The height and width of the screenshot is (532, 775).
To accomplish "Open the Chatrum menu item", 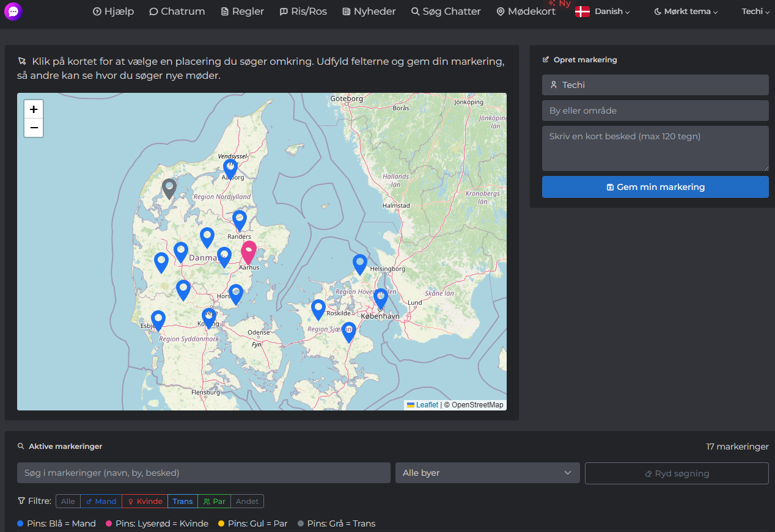I will point(177,12).
